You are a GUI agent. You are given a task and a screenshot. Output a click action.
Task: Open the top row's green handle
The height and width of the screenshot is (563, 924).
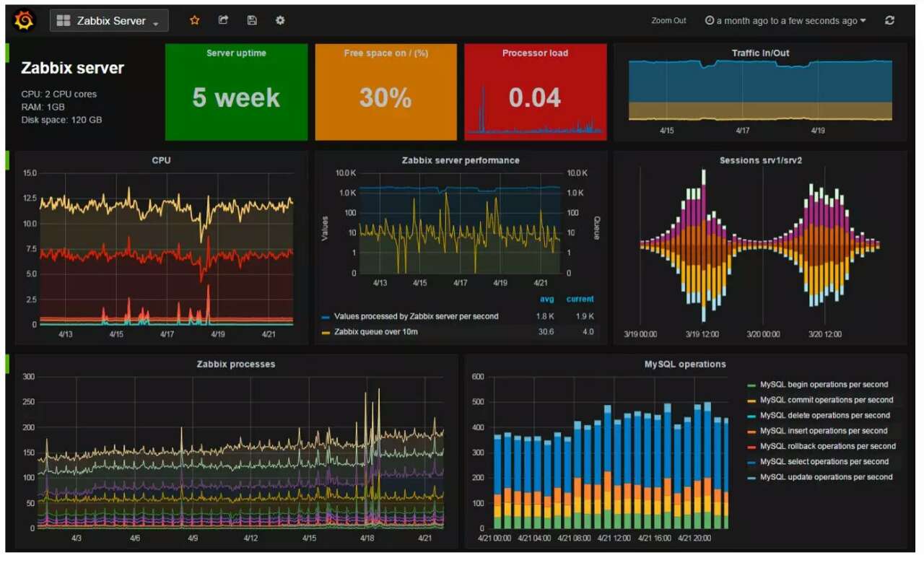7,51
